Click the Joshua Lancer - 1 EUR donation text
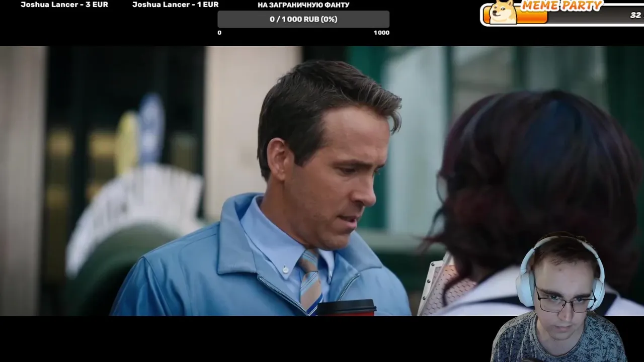 tap(176, 5)
